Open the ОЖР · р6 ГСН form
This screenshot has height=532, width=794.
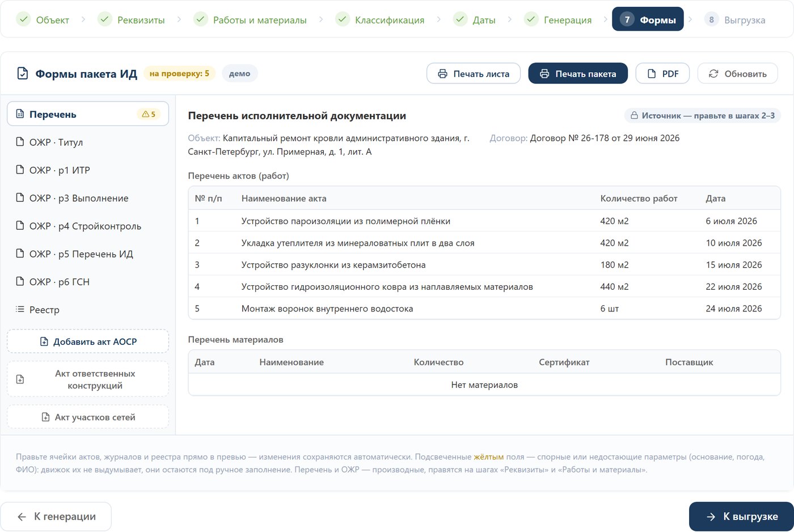pyautogui.click(x=88, y=281)
